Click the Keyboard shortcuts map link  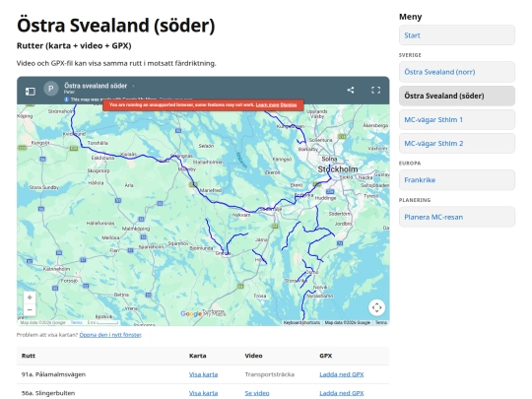click(x=301, y=323)
